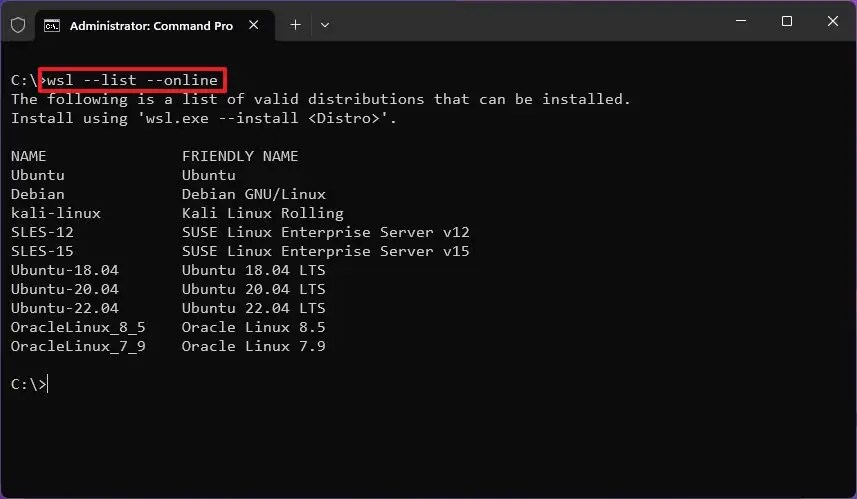Click 'Kali Linux Rolling' friendly name

(263, 213)
